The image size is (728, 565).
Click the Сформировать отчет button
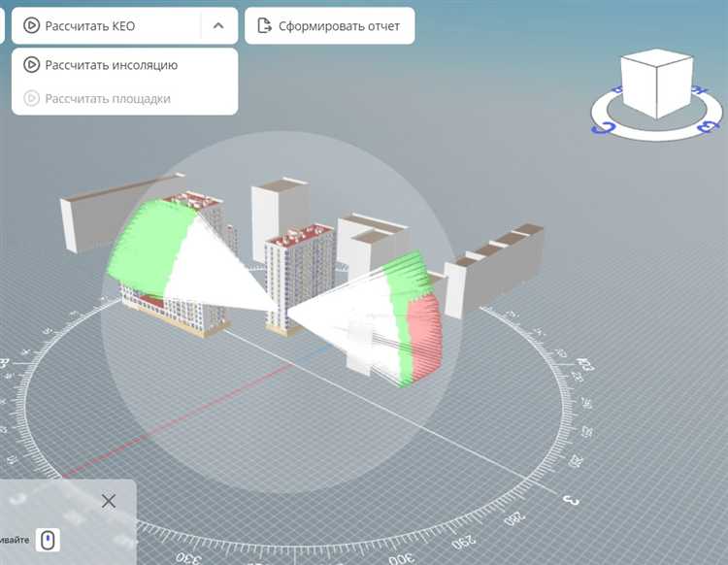[329, 26]
